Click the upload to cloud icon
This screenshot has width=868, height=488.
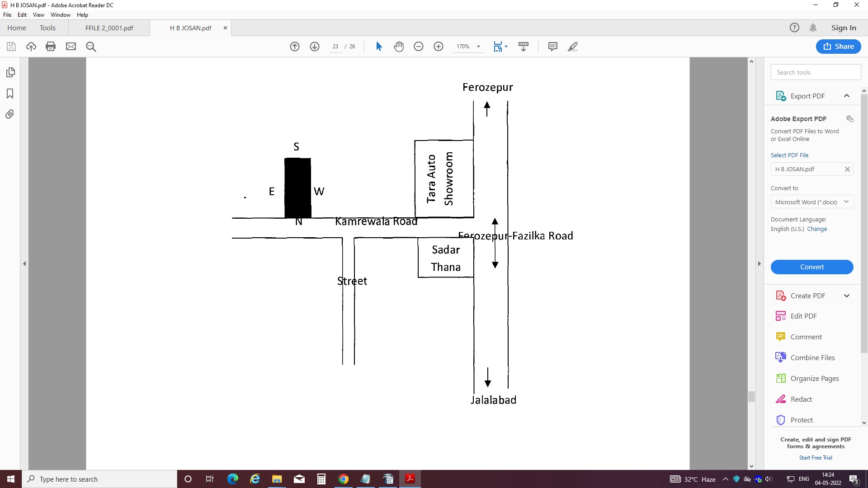coord(31,47)
